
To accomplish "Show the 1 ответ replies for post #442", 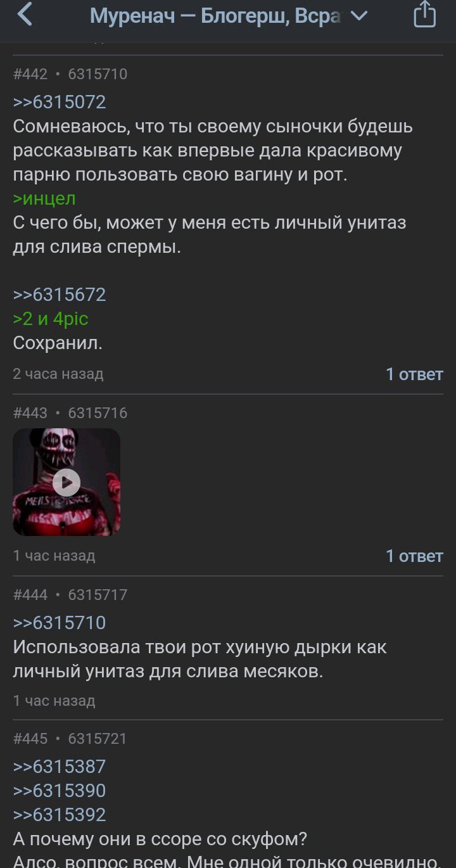I will 414,374.
